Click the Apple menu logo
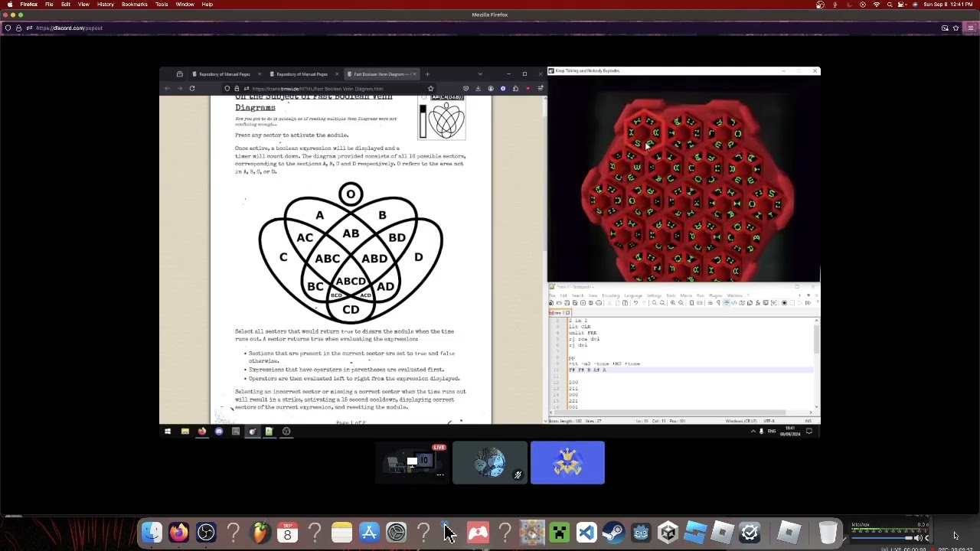Viewport: 980px width, 551px height. [x=10, y=5]
